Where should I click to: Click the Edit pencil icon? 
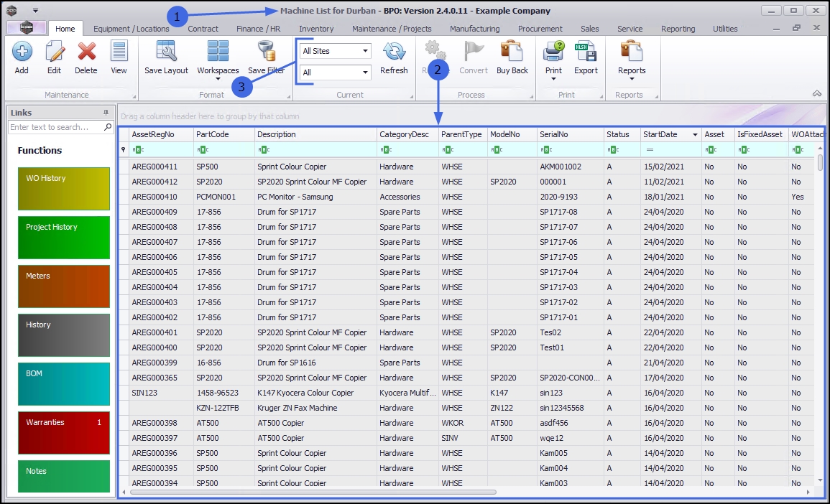pyautogui.click(x=54, y=52)
